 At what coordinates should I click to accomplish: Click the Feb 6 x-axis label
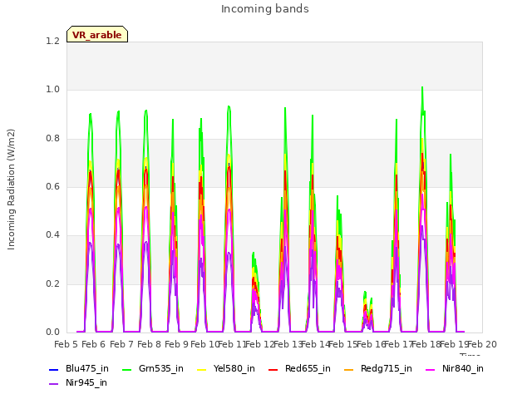94,344
